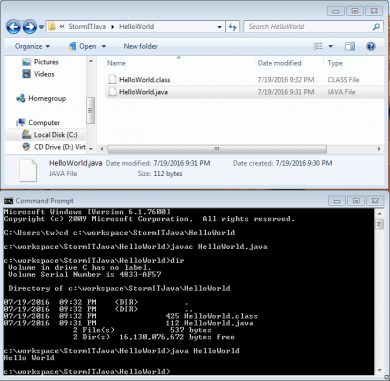390x381 pixels.
Task: Click the 'Hello World' output line
Action: tap(29, 358)
